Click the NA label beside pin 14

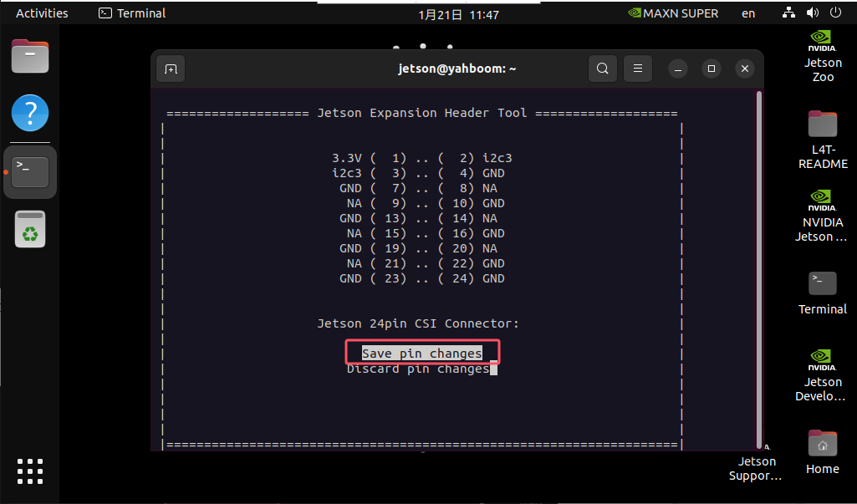click(x=490, y=218)
